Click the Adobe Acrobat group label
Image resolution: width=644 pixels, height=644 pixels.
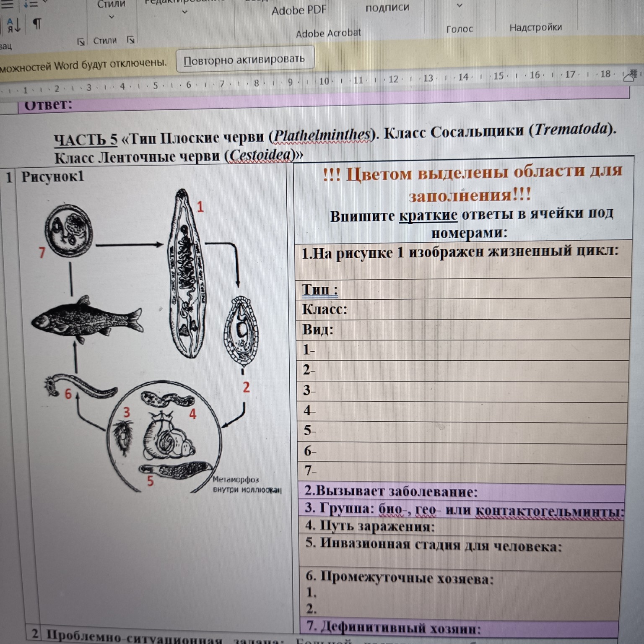coord(330,33)
